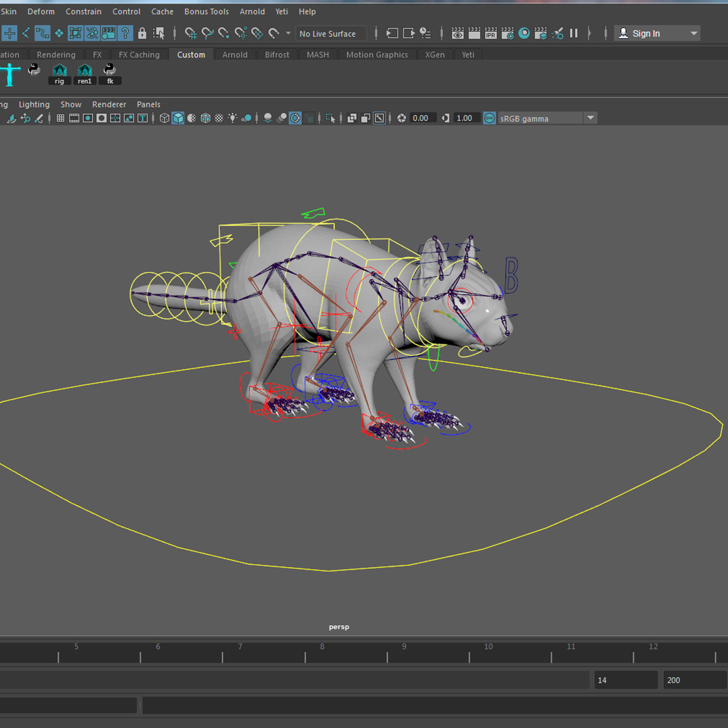Screen dimensions: 728x728
Task: Run the 'ren1' shelf script
Action: pos(84,74)
